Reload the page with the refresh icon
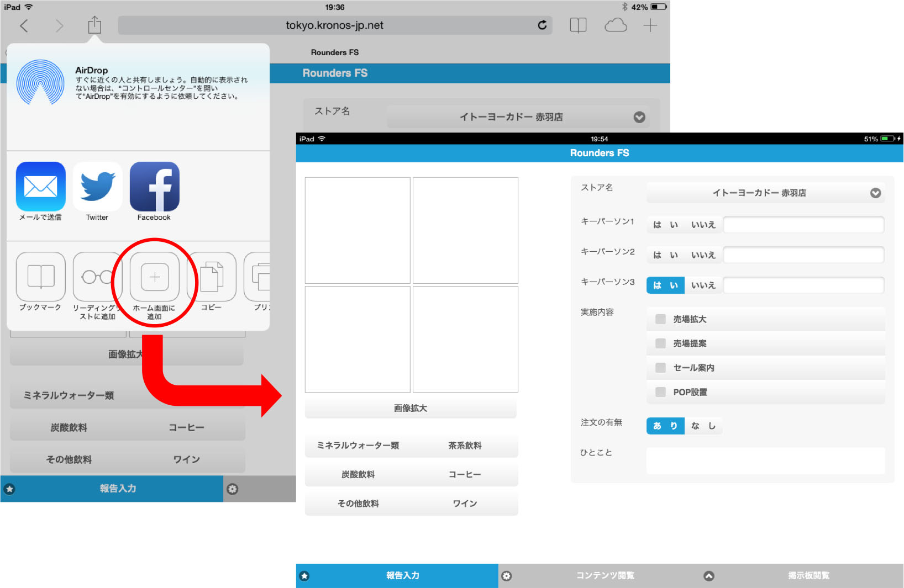The width and height of the screenshot is (904, 588). tap(542, 25)
